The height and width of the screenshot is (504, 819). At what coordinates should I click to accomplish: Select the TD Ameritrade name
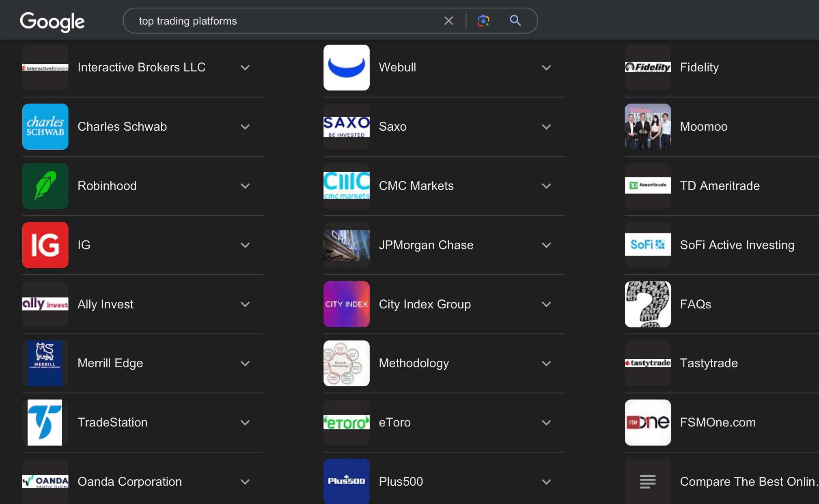coord(720,186)
